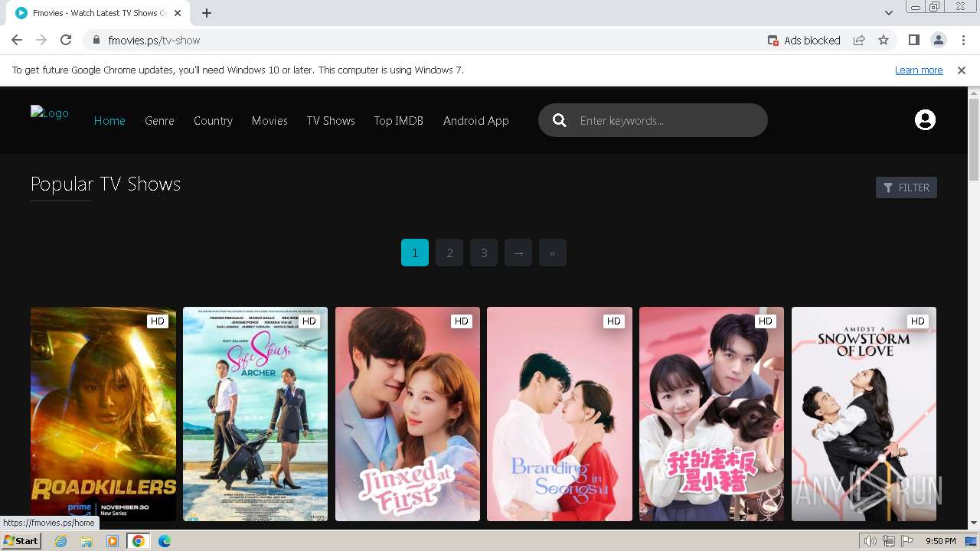Image resolution: width=980 pixels, height=551 pixels.
Task: Go to Home in site navigation
Action: click(x=109, y=121)
